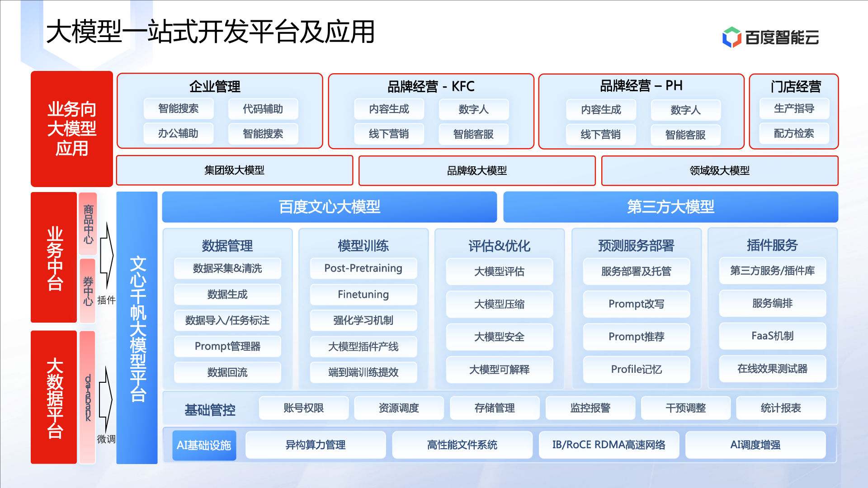Click 端到端训练提效 item
This screenshot has height=488, width=868.
tap(363, 372)
